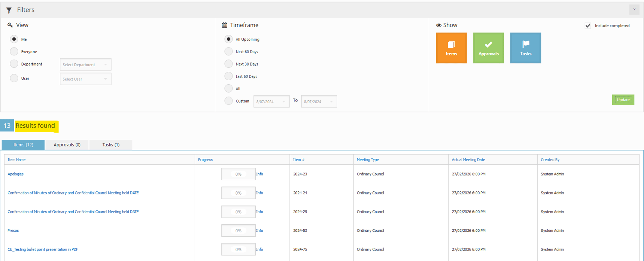Choose the Next 30 Days timeframe

tap(228, 64)
